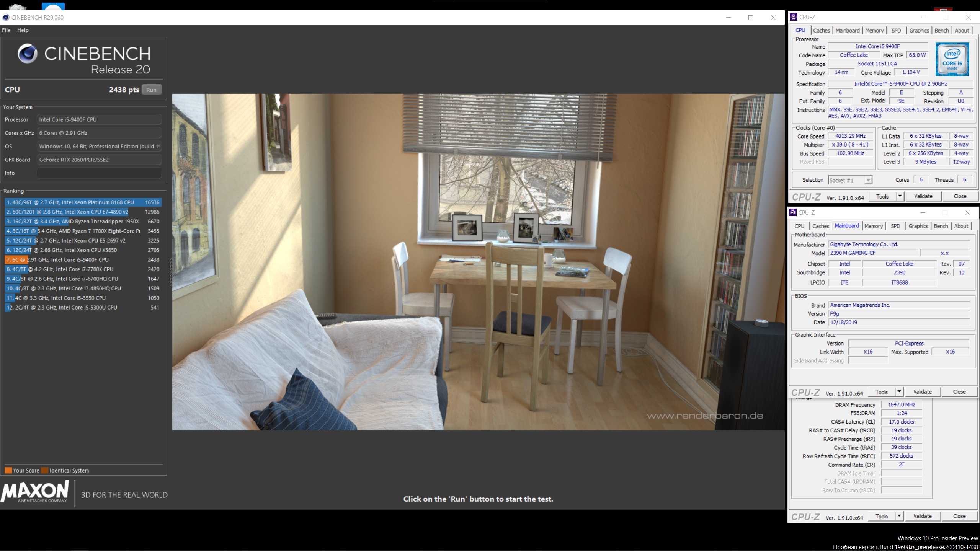Screen dimensions: 980x551
Task: Open About tab in top CPU-Z window
Action: (x=962, y=30)
